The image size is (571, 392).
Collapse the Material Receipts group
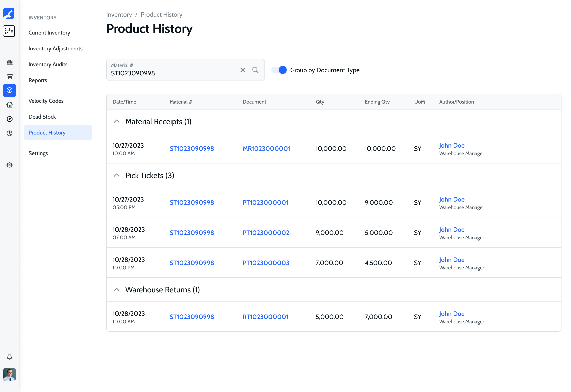click(116, 121)
